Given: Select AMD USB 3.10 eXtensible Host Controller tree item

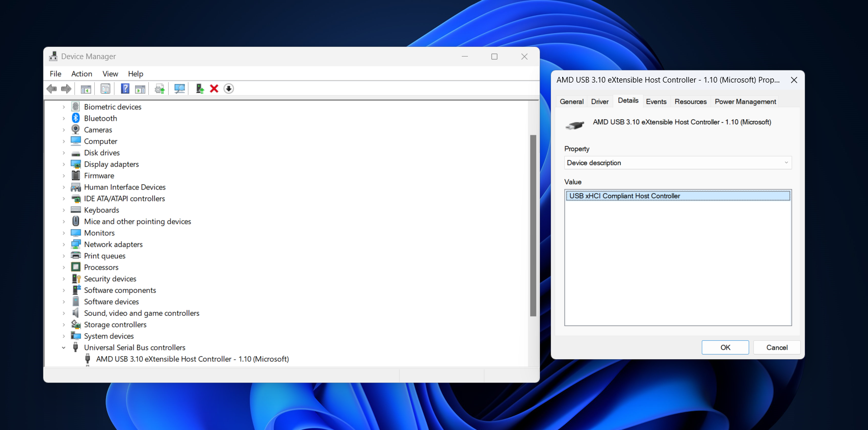Looking at the screenshot, I should point(192,359).
